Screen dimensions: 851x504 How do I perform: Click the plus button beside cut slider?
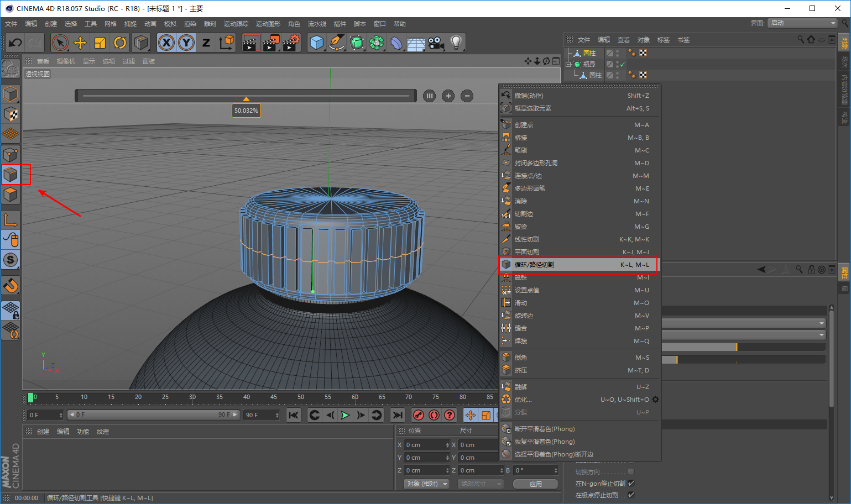tap(448, 96)
